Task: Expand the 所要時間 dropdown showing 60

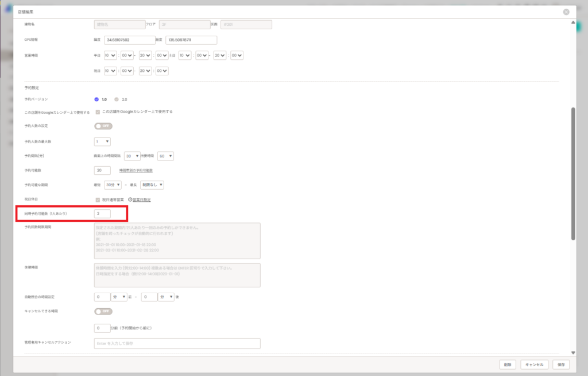Action: (x=165, y=156)
